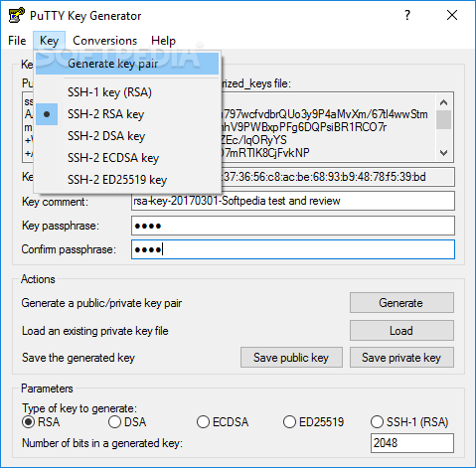
Task: Focus the Confirm passphrase field
Action: pyautogui.click(x=293, y=249)
